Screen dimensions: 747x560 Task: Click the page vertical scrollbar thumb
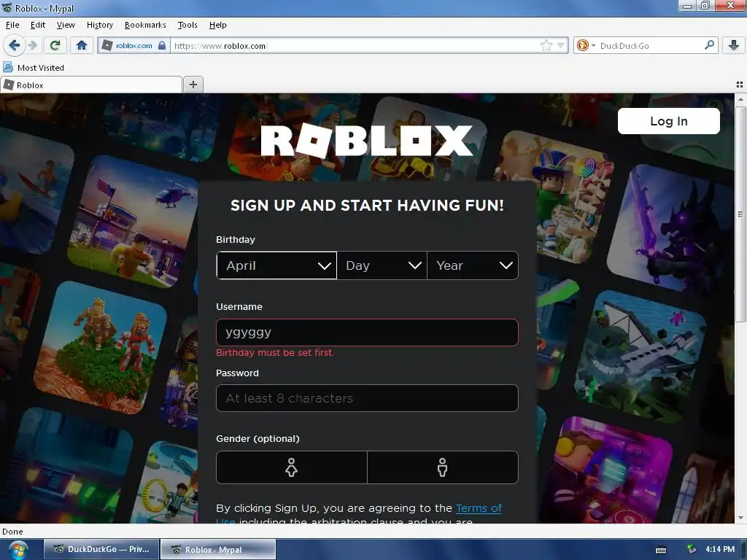pyautogui.click(x=740, y=214)
